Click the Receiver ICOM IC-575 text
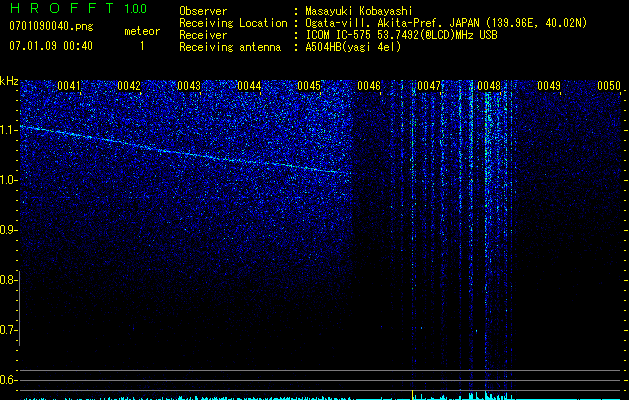Image resolution: width=629 pixels, height=400 pixels. tap(401, 35)
